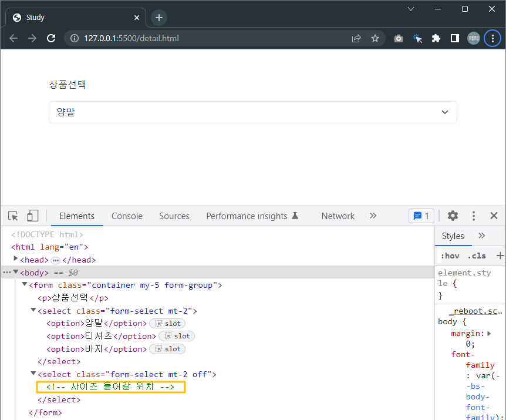The width and height of the screenshot is (506, 420).
Task: Reload the detail.html page
Action: [51, 38]
